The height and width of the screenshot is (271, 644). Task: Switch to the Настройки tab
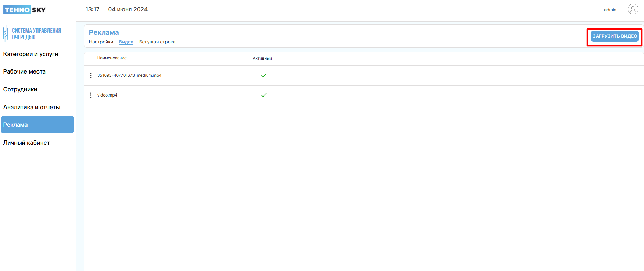click(x=101, y=42)
